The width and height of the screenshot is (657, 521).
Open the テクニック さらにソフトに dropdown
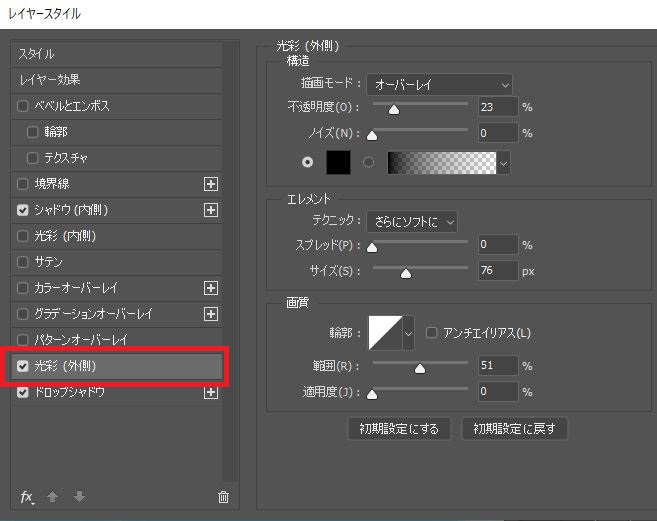coord(412,222)
